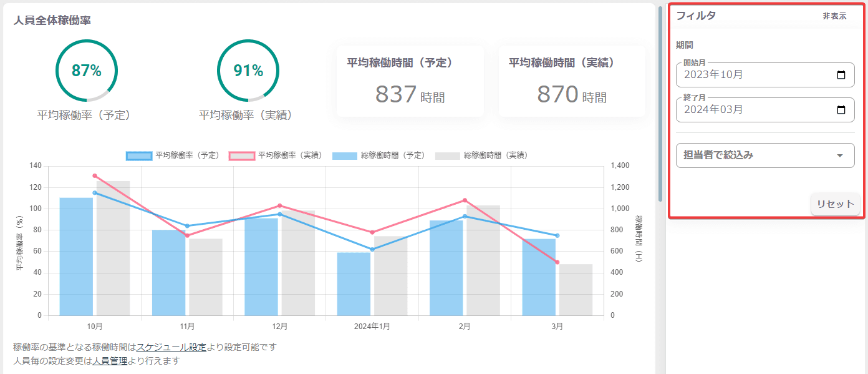Click the 期間 section label
Viewport: 868px width, 374px height.
pos(685,45)
